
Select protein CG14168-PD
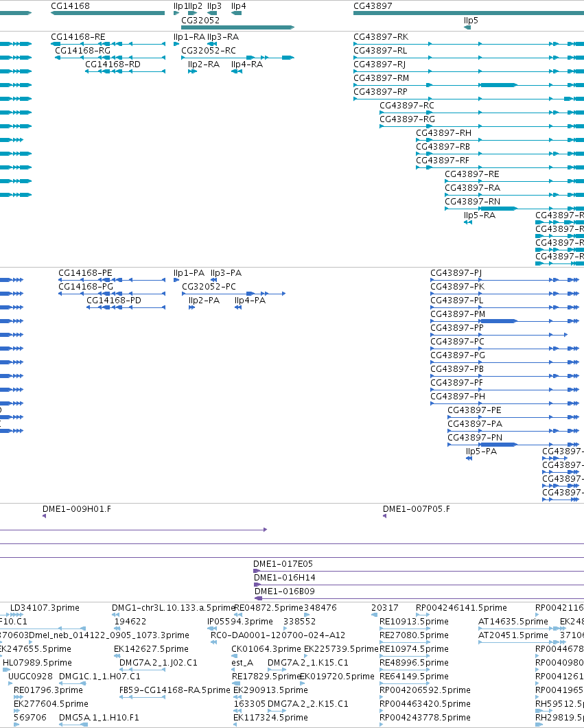(x=114, y=301)
